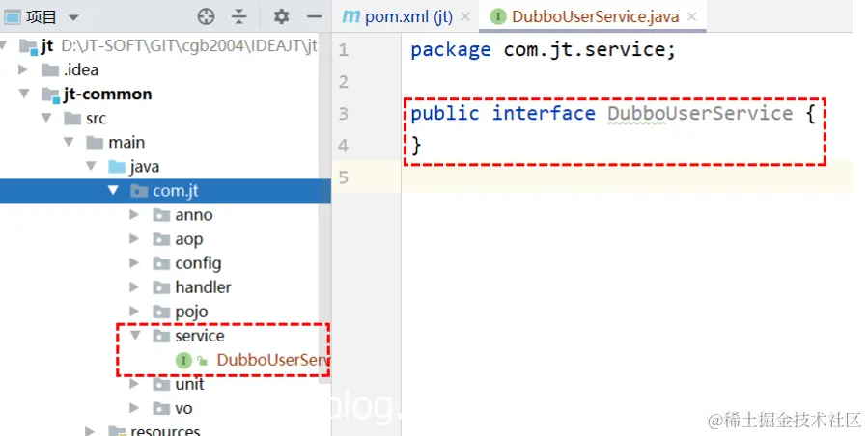Click 'com.jt.service;' in the editor

(589, 50)
